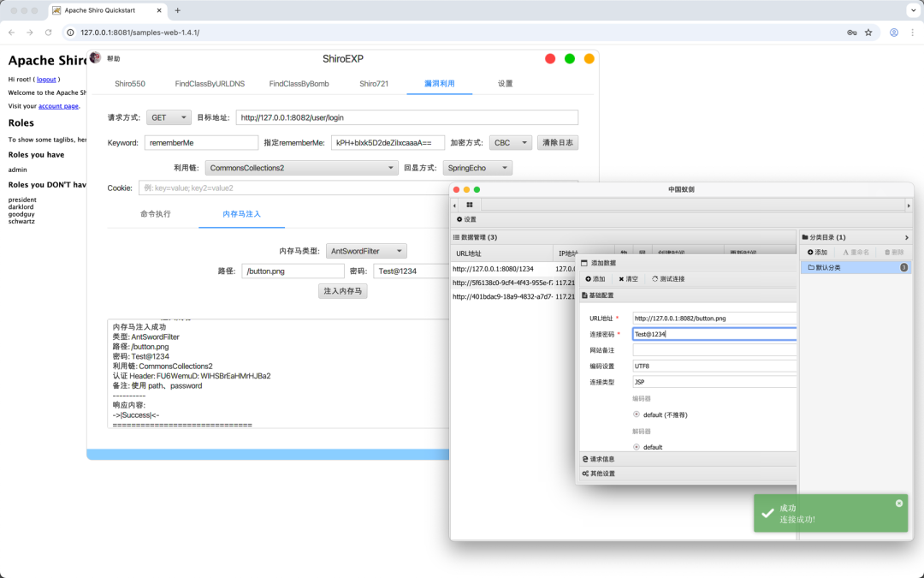Click the 注入内存马 button
The width and height of the screenshot is (924, 578).
coord(342,291)
